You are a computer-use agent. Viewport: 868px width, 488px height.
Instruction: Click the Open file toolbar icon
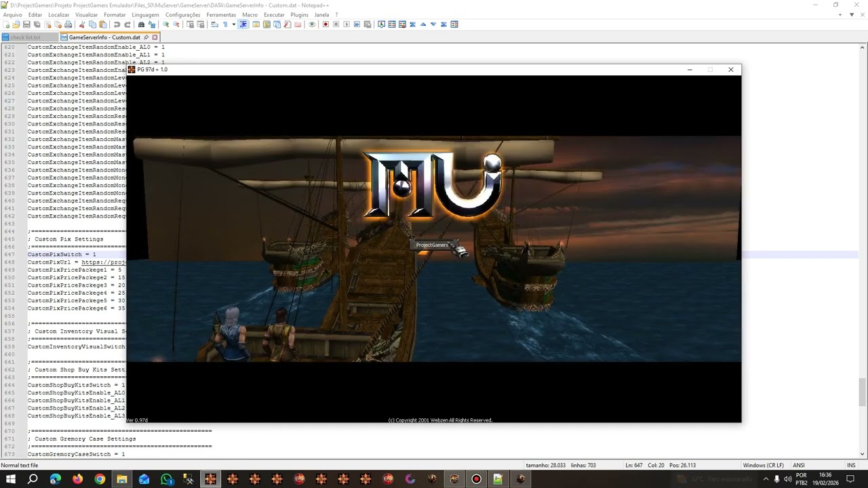point(16,24)
